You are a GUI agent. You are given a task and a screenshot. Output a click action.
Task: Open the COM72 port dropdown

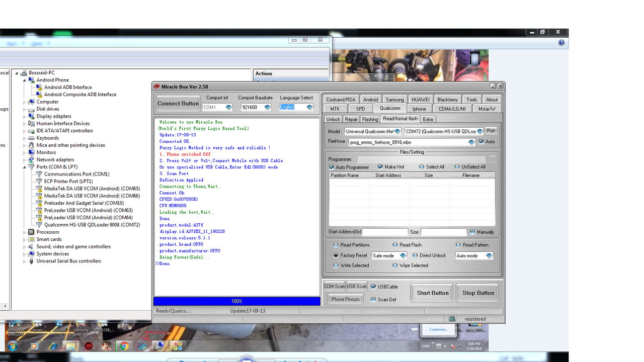(x=444, y=131)
